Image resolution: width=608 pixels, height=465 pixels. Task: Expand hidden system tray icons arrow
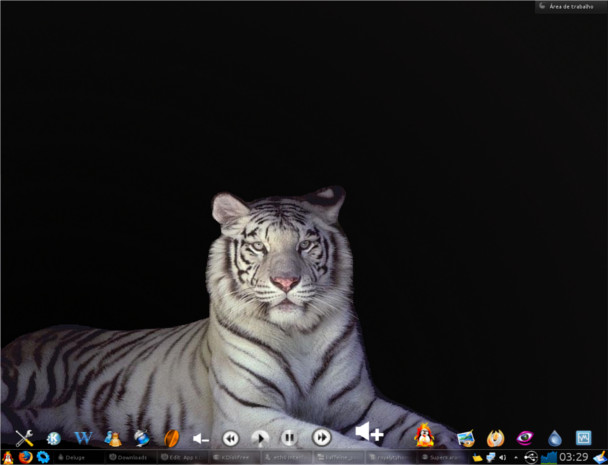click(516, 458)
